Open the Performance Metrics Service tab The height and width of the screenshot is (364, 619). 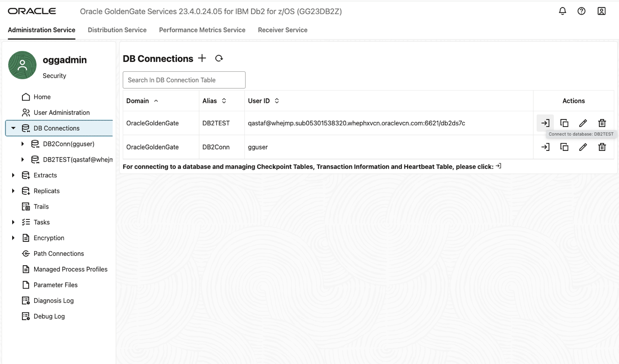point(202,30)
